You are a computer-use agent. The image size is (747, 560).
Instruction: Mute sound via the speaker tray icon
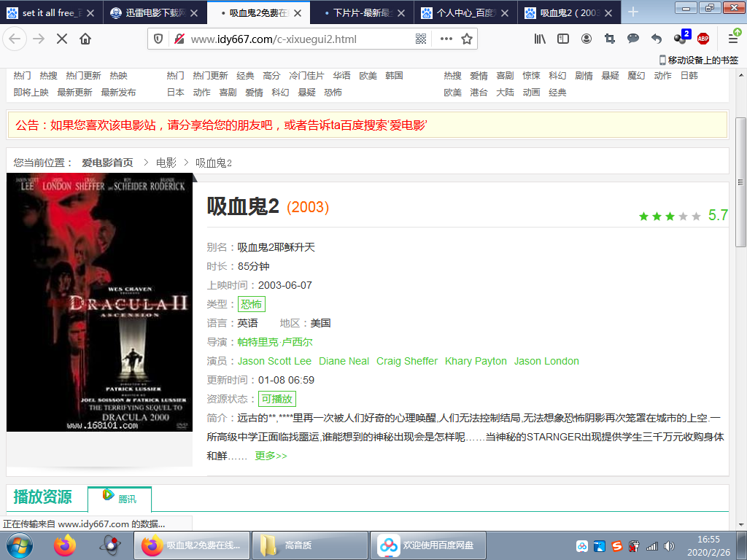(668, 545)
